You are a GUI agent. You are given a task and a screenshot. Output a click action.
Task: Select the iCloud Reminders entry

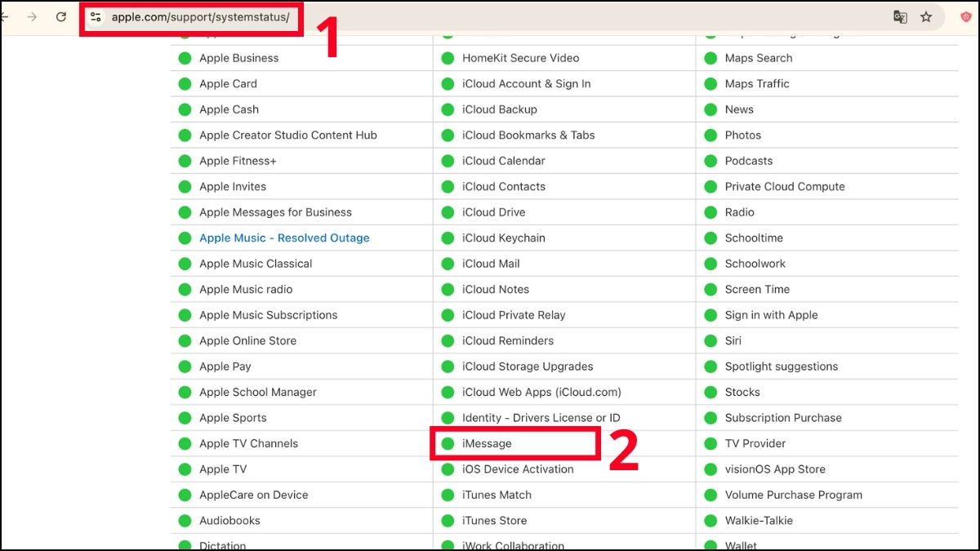pos(508,341)
